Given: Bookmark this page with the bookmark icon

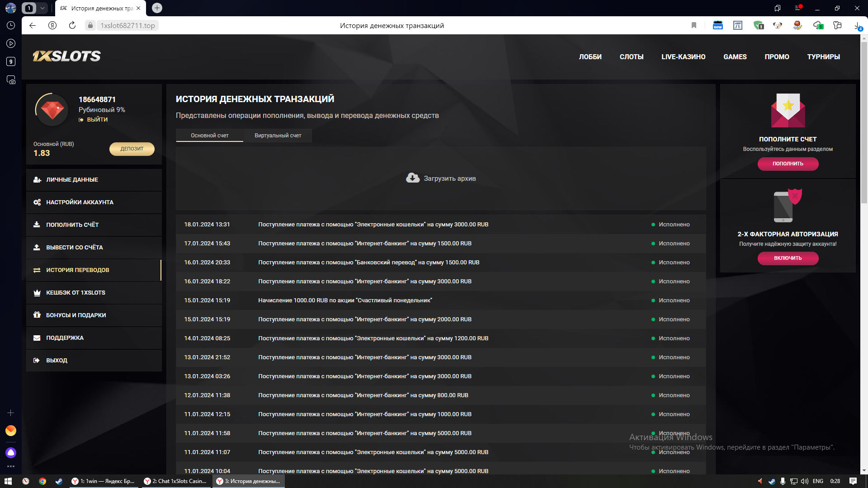Looking at the screenshot, I should tap(694, 26).
